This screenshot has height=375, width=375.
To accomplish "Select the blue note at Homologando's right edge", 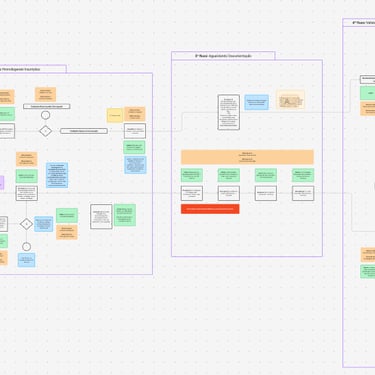I will coord(135,165).
